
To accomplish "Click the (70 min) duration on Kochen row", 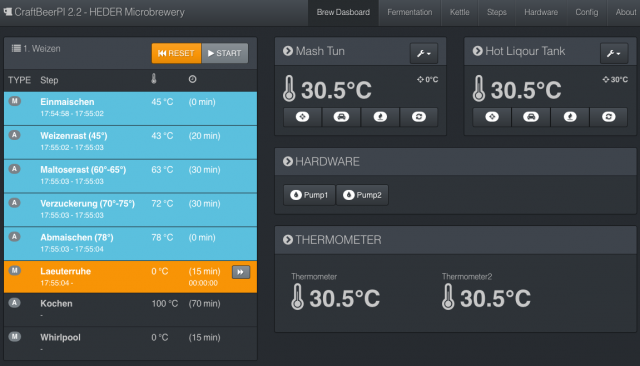I will coord(204,304).
